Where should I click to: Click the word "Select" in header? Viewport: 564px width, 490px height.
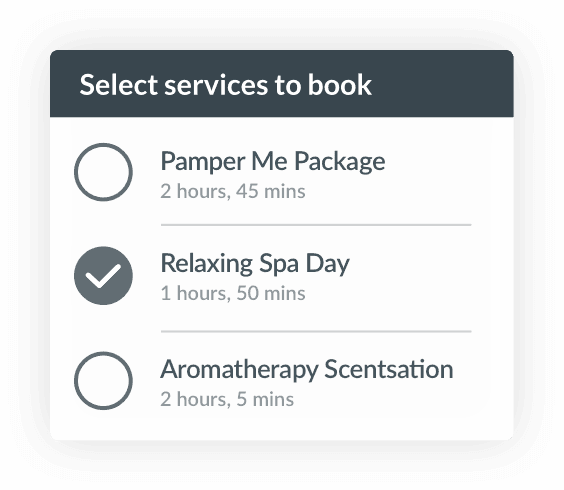[118, 85]
